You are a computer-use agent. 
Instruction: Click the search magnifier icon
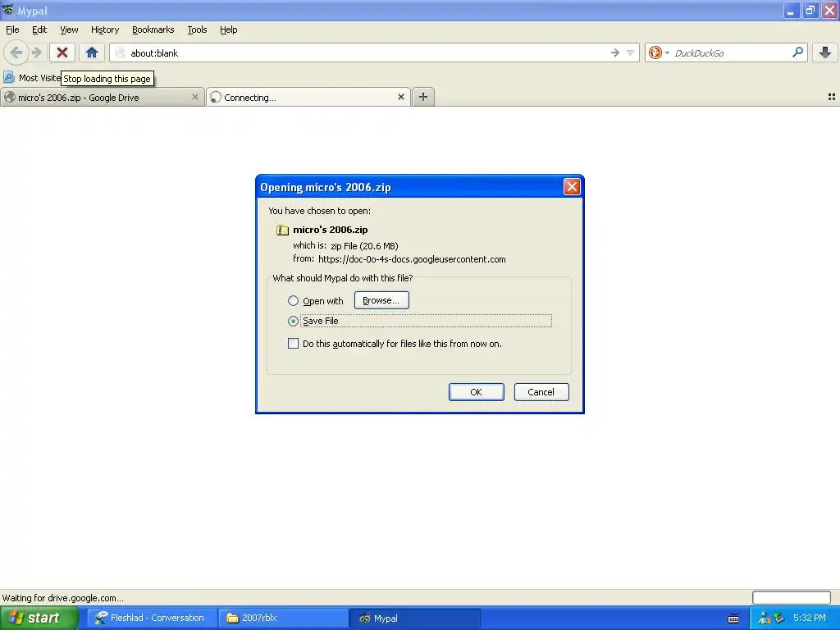click(x=797, y=52)
